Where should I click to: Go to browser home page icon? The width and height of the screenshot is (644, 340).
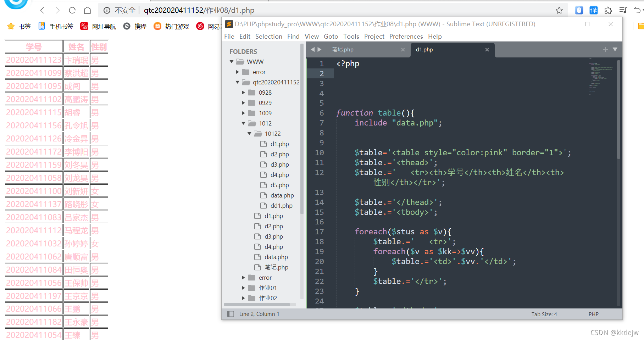point(87,10)
